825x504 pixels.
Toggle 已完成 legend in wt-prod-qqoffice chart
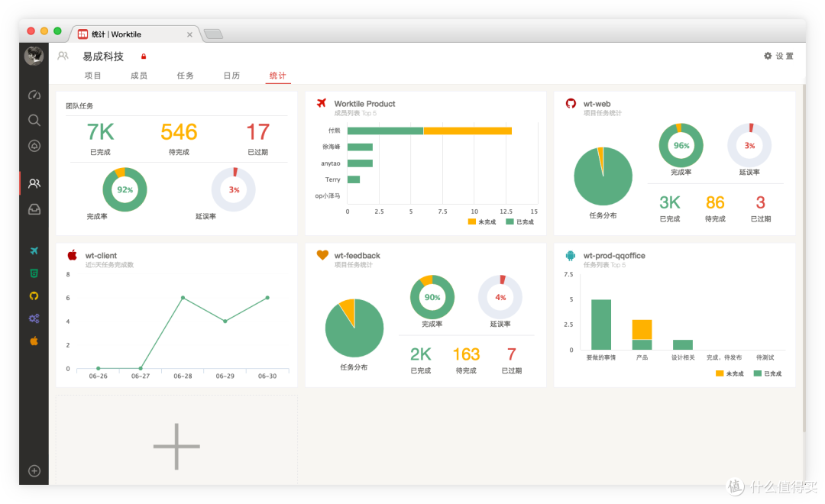tap(768, 373)
